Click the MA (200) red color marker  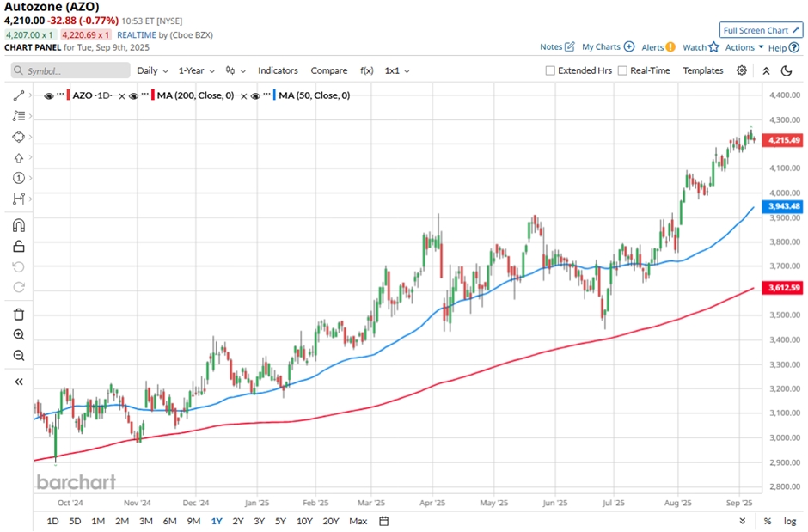[x=153, y=95]
